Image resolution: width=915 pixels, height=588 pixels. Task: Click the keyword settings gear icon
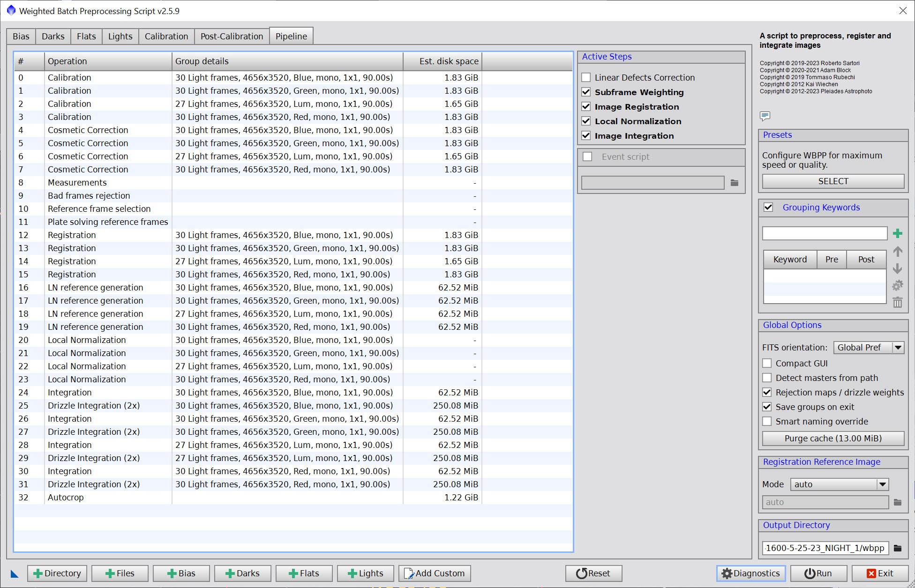click(x=897, y=285)
